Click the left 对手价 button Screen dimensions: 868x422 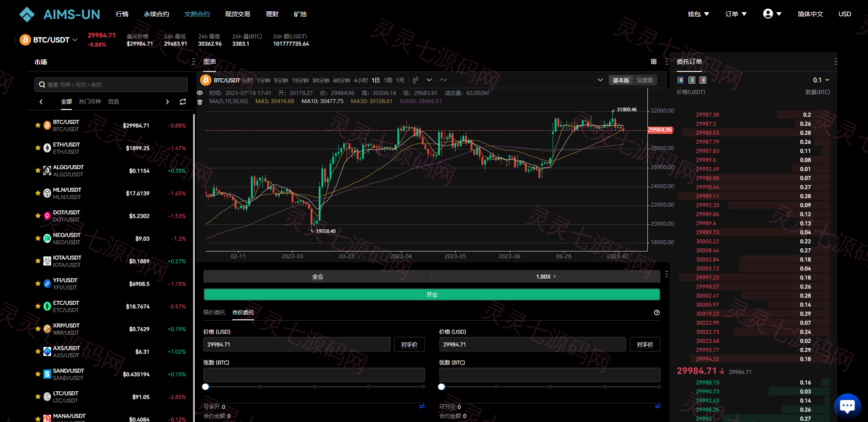pos(409,344)
